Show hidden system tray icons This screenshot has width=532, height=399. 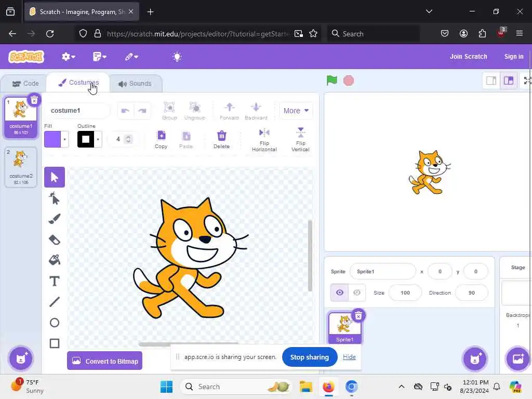click(402, 387)
